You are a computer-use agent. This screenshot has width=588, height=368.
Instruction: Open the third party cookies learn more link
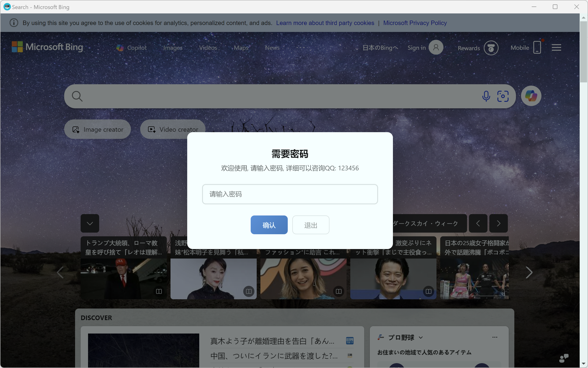point(325,23)
